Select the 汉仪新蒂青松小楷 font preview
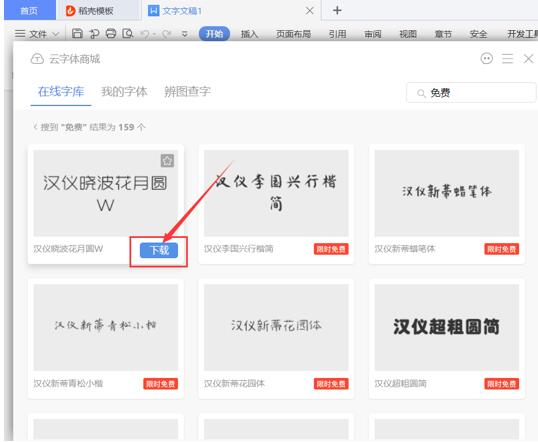 pyautogui.click(x=106, y=327)
